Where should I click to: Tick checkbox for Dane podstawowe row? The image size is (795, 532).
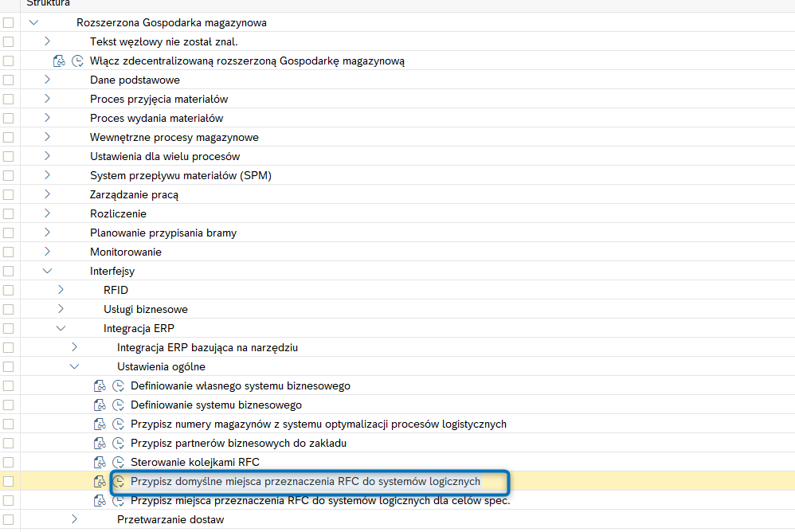coord(8,80)
